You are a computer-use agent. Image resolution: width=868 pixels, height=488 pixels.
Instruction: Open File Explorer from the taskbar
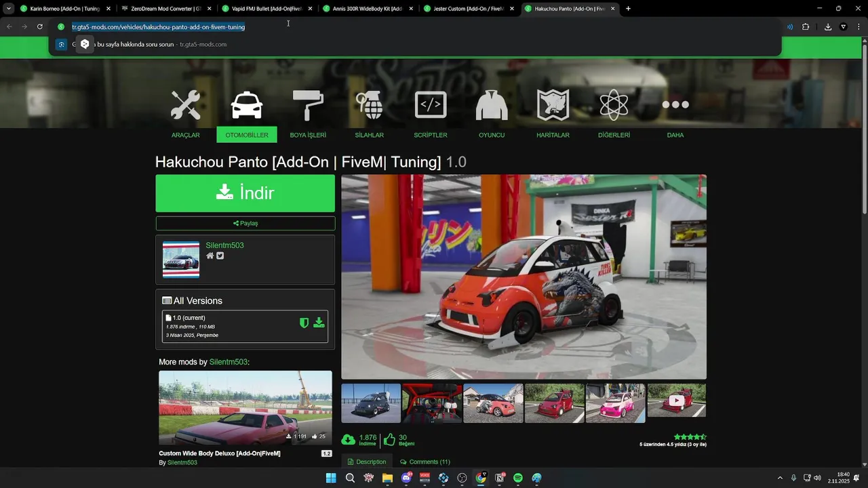pyautogui.click(x=387, y=478)
